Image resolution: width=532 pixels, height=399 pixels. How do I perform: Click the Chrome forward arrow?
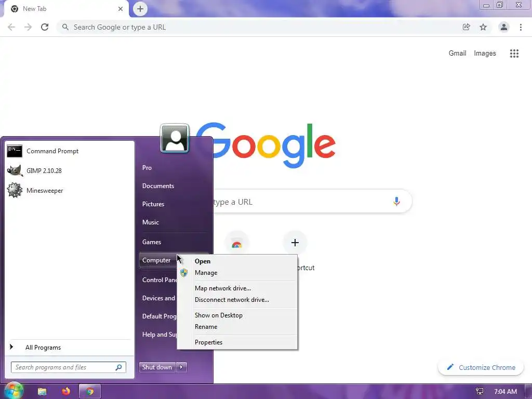28,27
